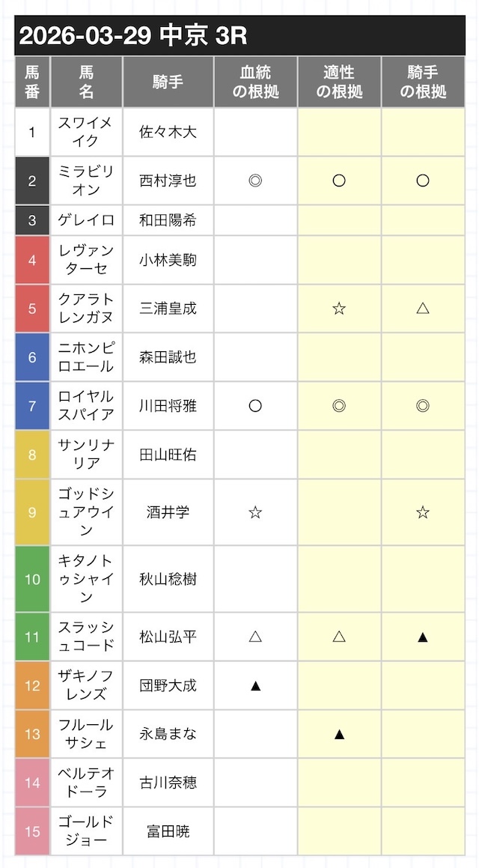
Task: Click the black triangle in フルールサシェ's row
Action: coord(339,734)
